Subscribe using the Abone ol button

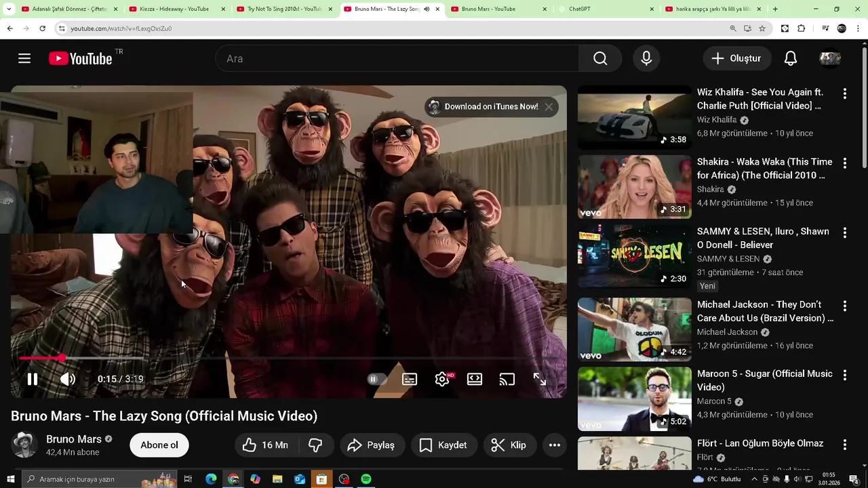click(x=159, y=445)
